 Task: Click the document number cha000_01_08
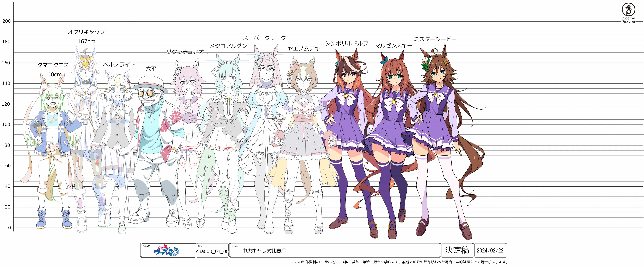[x=213, y=252]
